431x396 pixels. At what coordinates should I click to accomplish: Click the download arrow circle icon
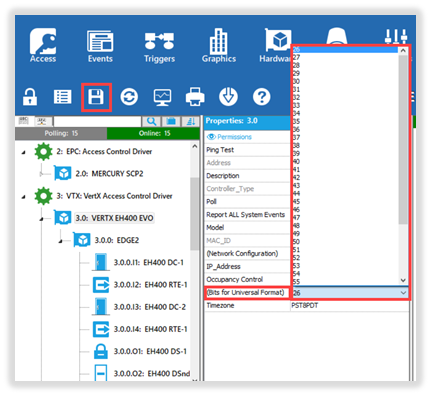228,97
